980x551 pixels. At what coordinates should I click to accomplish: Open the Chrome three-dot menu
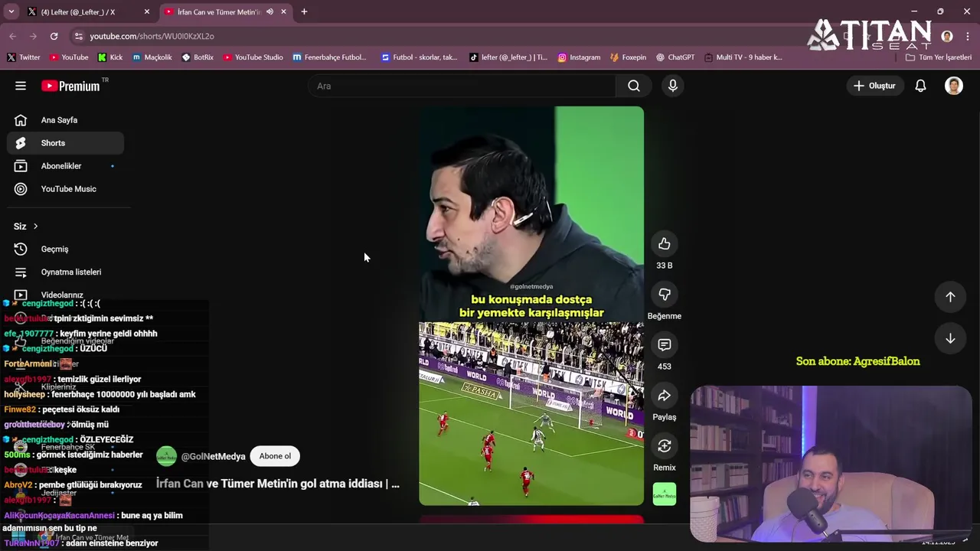(967, 36)
